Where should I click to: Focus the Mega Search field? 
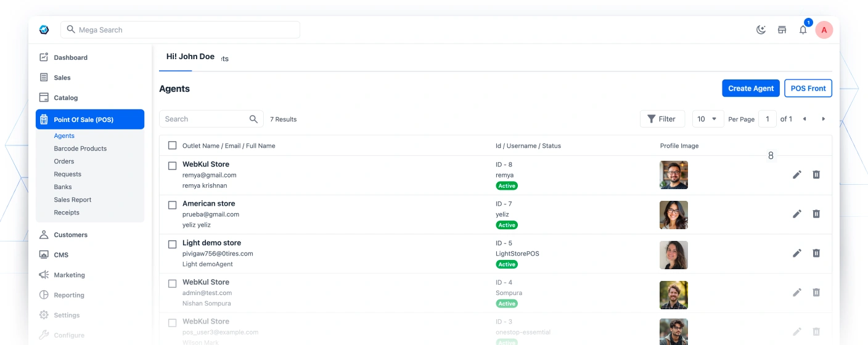[x=180, y=30]
